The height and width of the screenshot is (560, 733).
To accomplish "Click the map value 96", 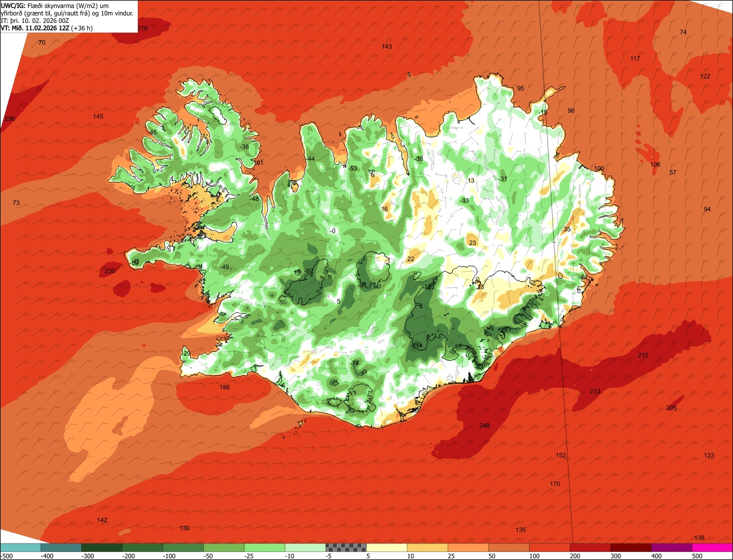I will [571, 111].
